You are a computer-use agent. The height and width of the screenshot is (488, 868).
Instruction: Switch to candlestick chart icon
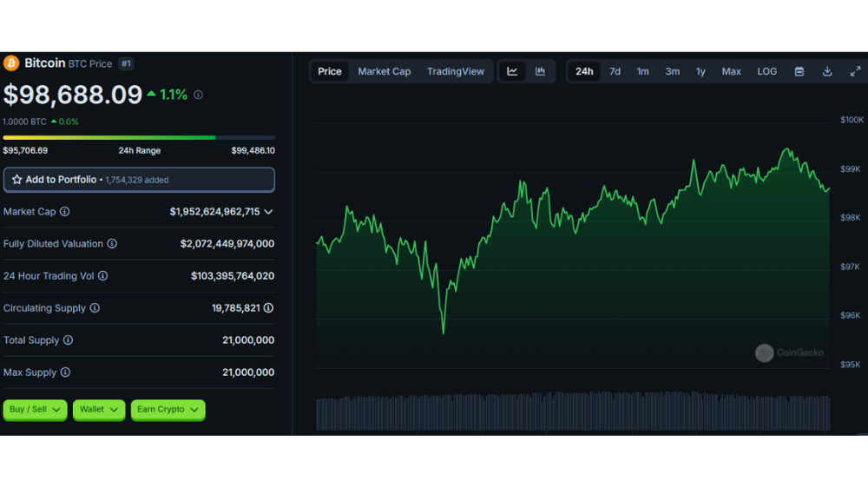pos(540,71)
